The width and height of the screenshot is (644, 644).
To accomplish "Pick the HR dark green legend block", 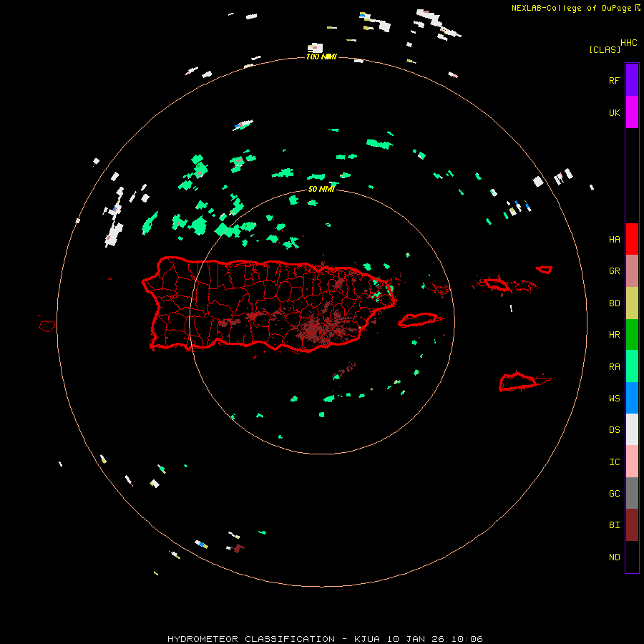I will click(632, 335).
